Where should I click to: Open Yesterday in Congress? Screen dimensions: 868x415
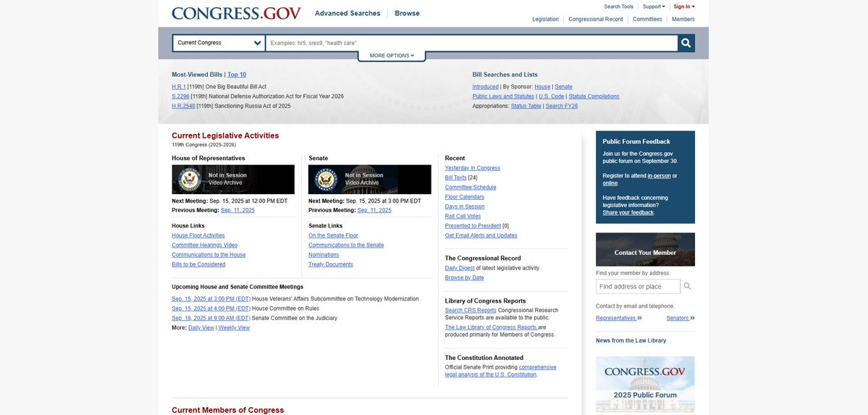tap(472, 168)
